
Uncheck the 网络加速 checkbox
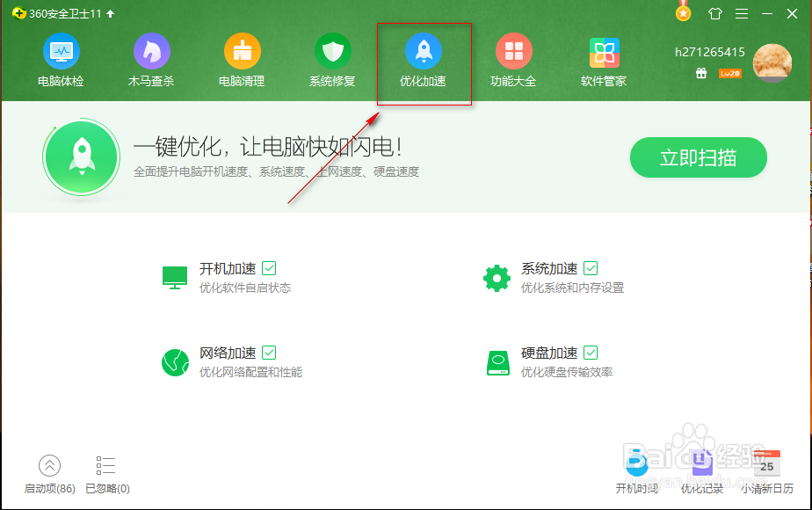[x=267, y=353]
